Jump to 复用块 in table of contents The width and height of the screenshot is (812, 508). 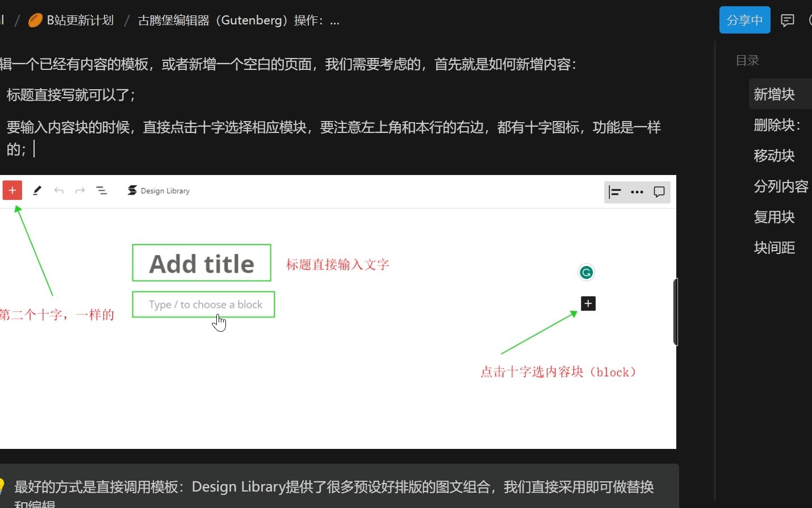(774, 217)
